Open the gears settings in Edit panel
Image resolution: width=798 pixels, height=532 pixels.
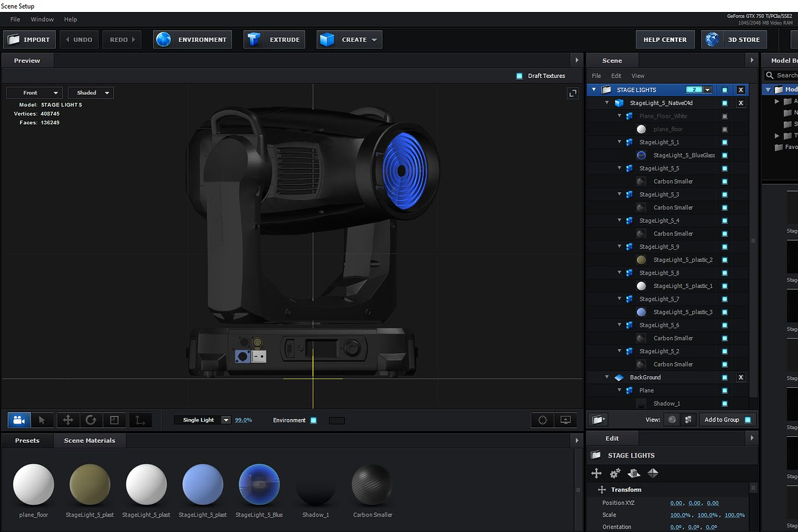coord(615,473)
